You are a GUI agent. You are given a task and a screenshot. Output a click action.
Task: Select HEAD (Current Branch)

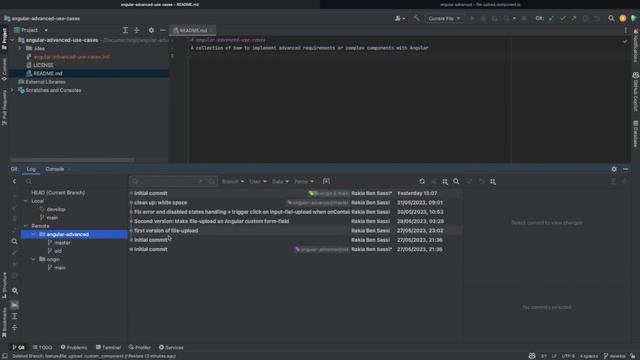click(58, 193)
